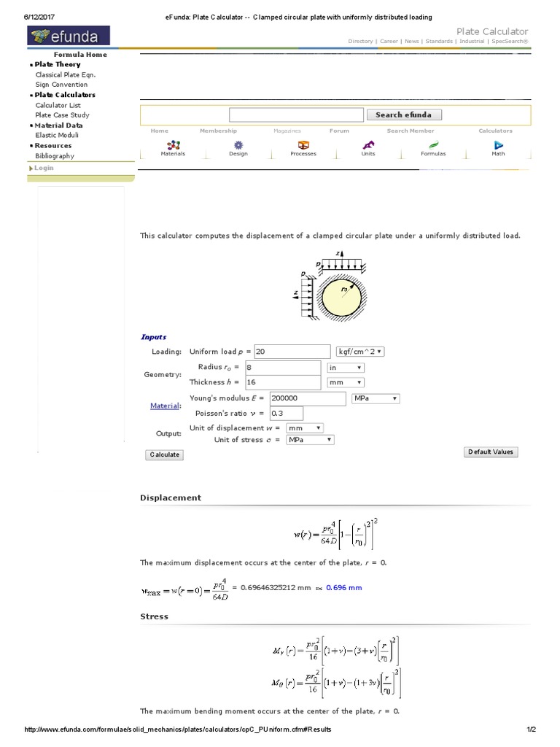The width and height of the screenshot is (560, 747).
Task: Open the Calculators menu item
Action: (x=495, y=131)
